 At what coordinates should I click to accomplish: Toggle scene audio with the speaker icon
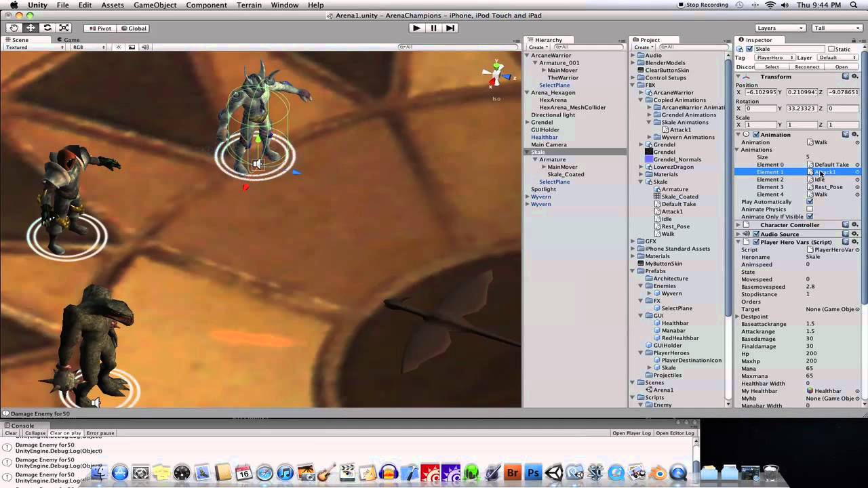pos(146,47)
